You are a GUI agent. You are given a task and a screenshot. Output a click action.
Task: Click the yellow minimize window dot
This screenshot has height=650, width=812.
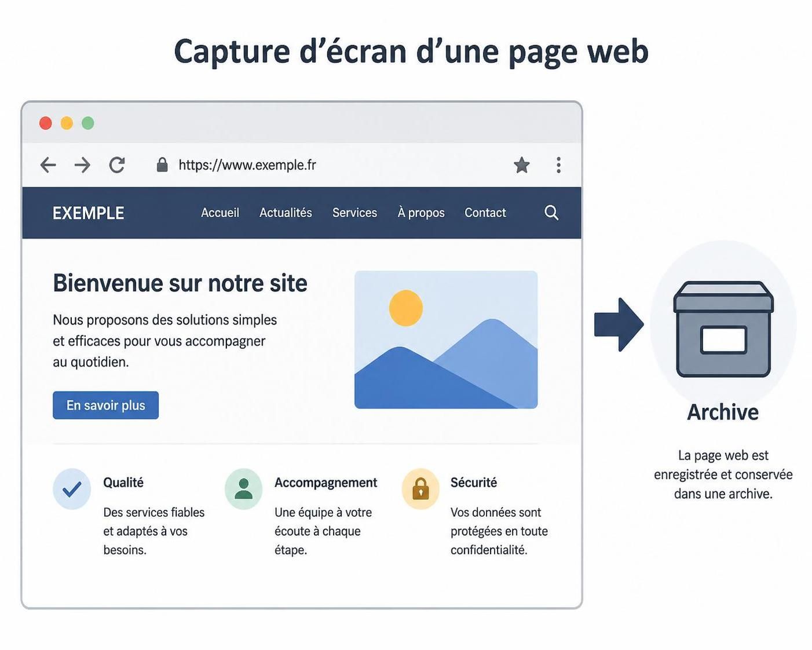tap(67, 123)
